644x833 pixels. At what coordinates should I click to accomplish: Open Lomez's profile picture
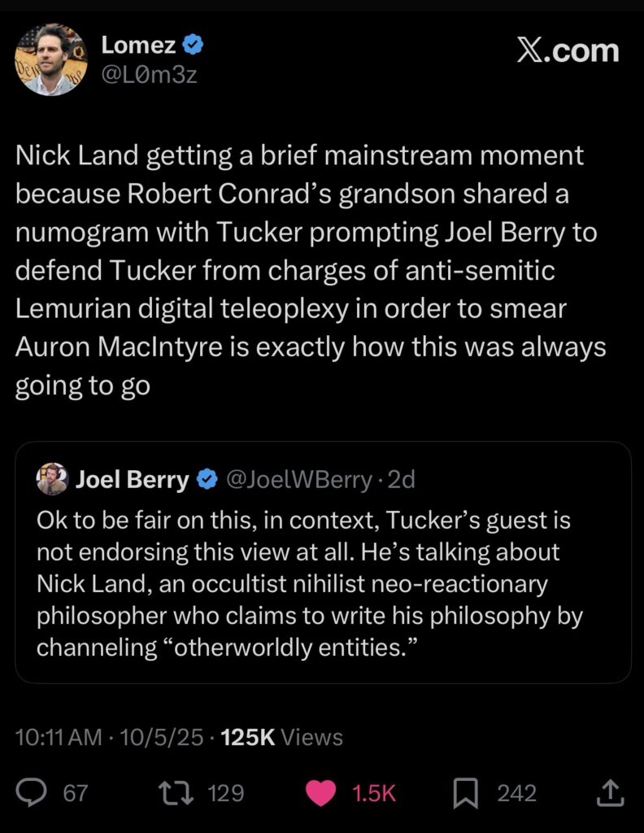tap(50, 59)
